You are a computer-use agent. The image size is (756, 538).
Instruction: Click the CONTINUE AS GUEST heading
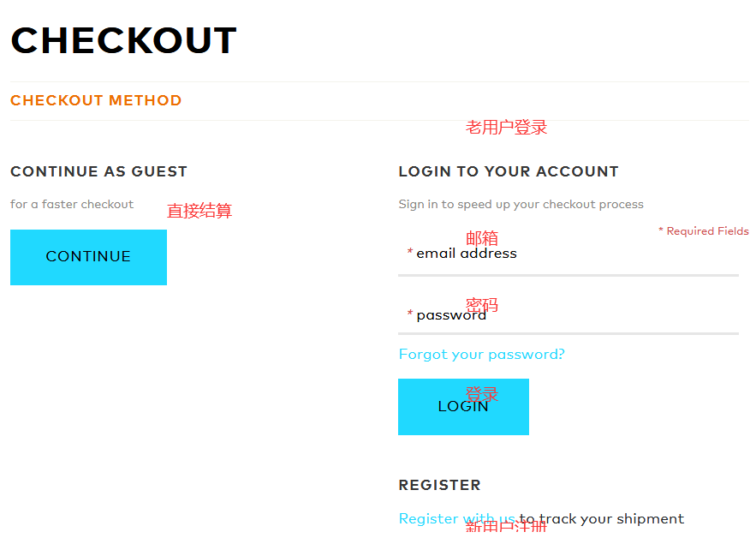(x=98, y=172)
